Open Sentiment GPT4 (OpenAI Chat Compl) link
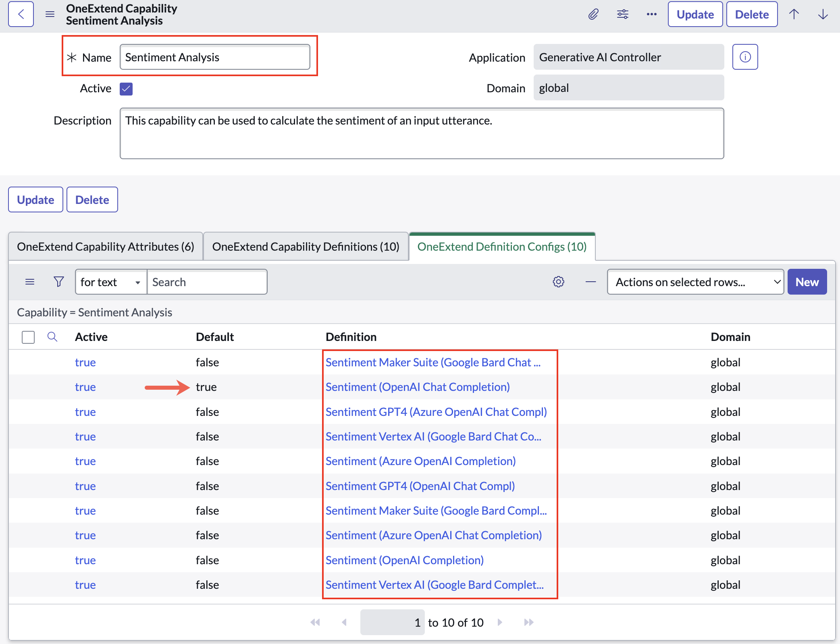 click(420, 486)
